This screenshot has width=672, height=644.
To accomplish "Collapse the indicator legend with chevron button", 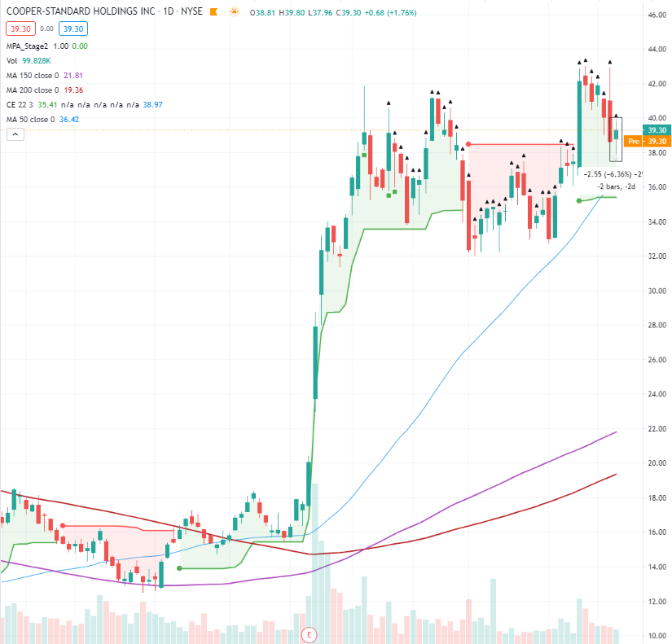I will tap(14, 135).
